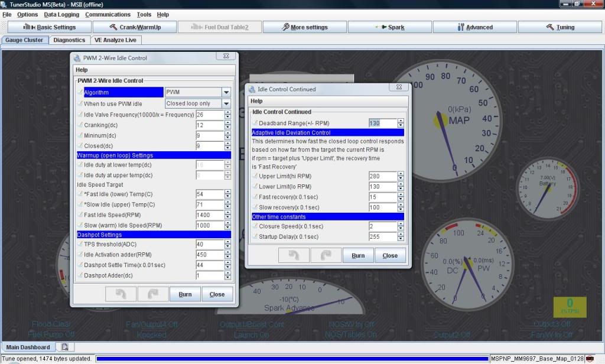
Task: Decrease Closure Speed with spinner down arrow
Action: [401, 229]
